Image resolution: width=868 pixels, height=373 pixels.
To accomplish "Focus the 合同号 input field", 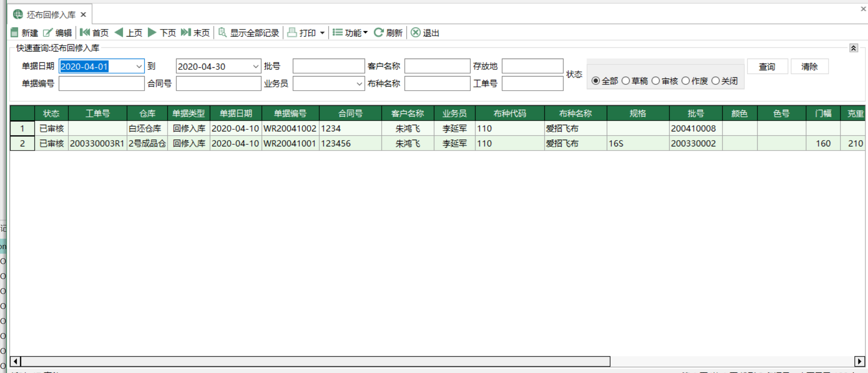I will coord(218,84).
